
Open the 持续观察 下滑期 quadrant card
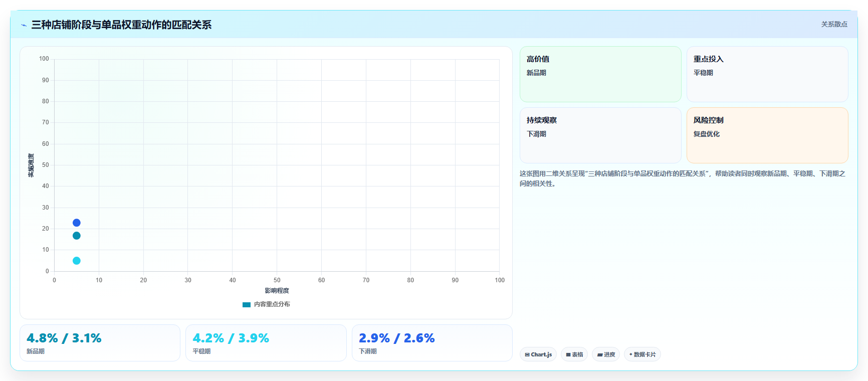[x=600, y=135]
